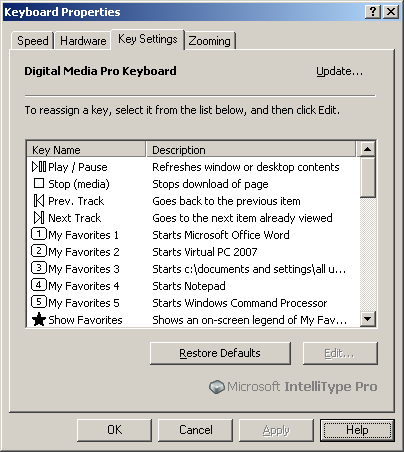This screenshot has width=404, height=452.
Task: Select My Favorites 3 key icon
Action: [x=39, y=268]
